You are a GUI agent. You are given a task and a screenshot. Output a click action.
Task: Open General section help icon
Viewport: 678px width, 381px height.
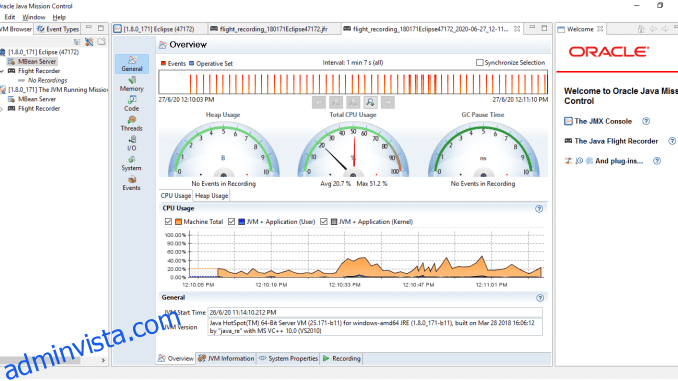click(540, 298)
